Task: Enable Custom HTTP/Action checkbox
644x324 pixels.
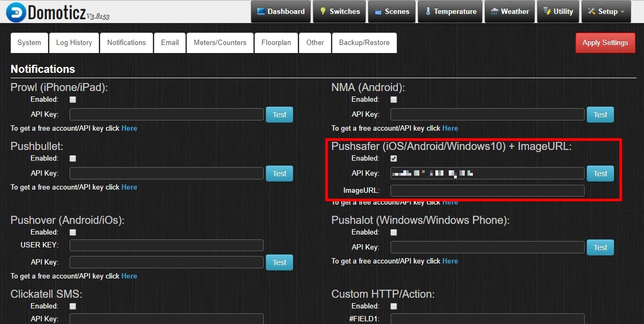Action: [394, 306]
